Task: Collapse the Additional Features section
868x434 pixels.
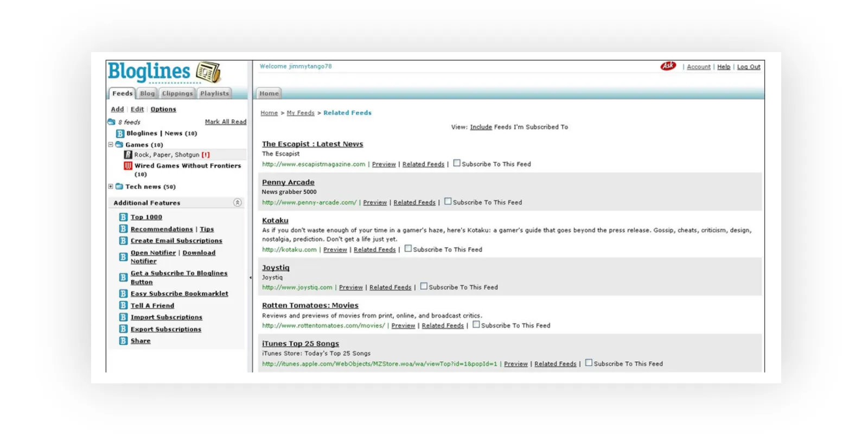Action: pyautogui.click(x=237, y=202)
